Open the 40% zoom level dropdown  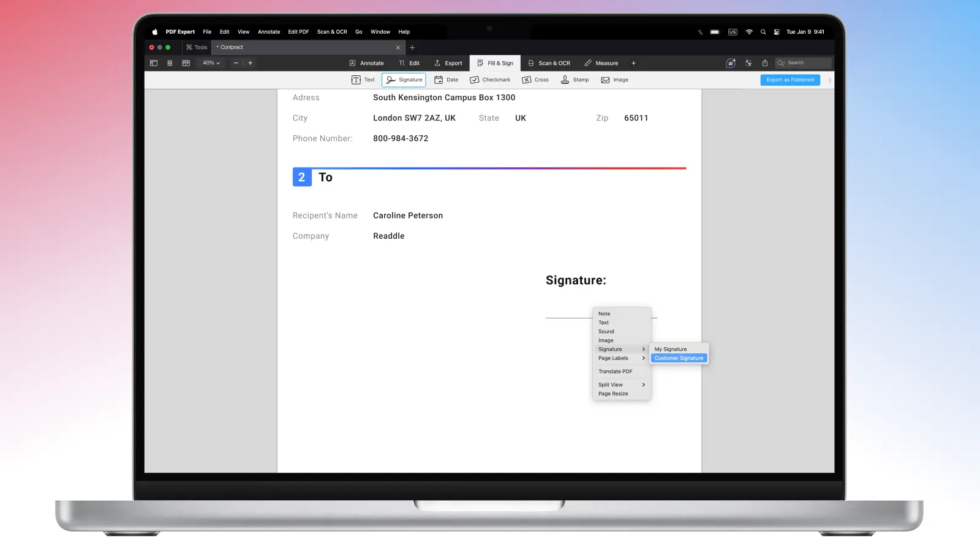click(x=211, y=63)
